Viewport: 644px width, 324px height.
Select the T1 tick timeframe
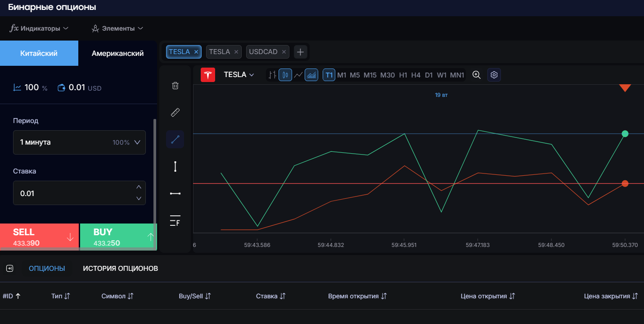click(329, 75)
